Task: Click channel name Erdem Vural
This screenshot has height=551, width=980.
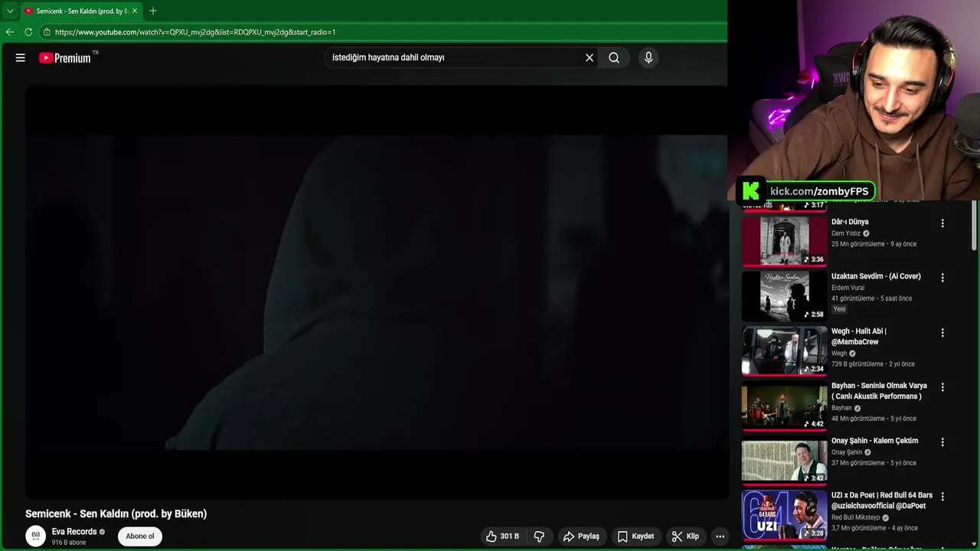Action: click(848, 288)
